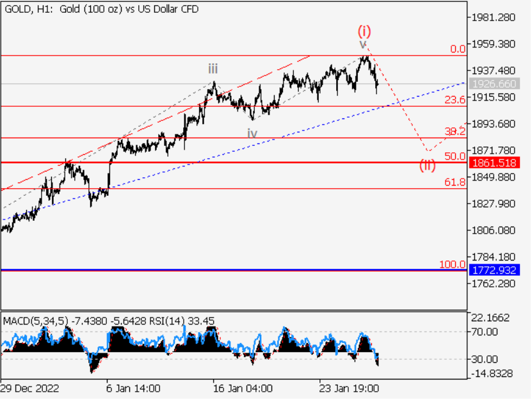Click the '6 Jan 14:00' time label

[x=133, y=388]
